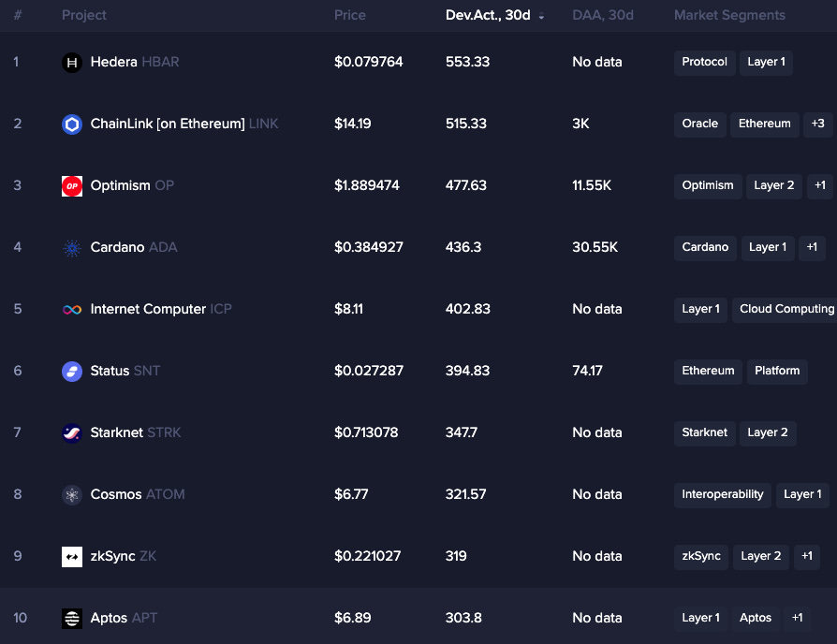837x644 pixels.
Task: Open the Cosmos ATOM project link
Action: [138, 494]
